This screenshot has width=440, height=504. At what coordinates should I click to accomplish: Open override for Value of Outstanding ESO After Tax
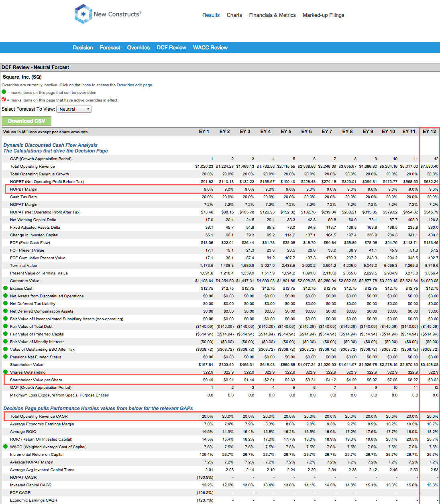6,349
